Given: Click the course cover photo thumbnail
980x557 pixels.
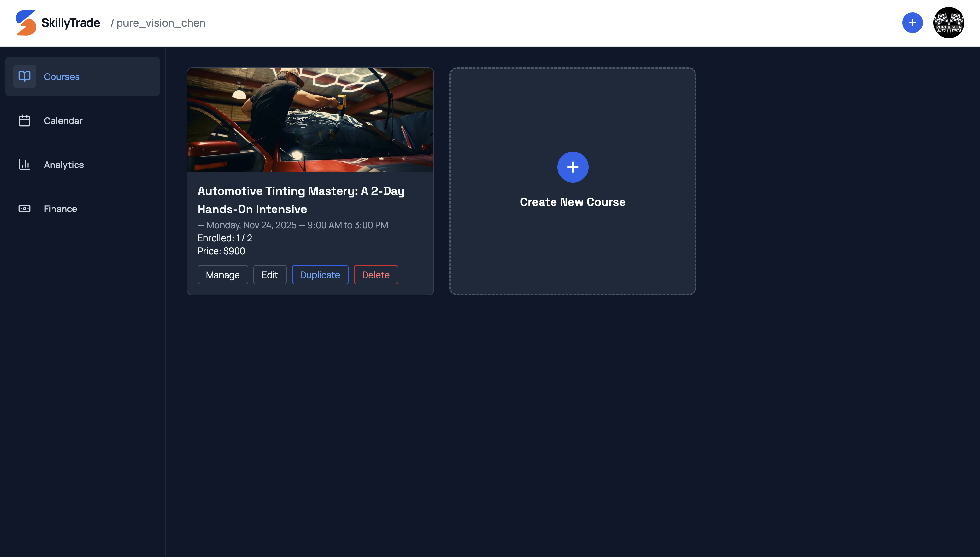Looking at the screenshot, I should (310, 120).
